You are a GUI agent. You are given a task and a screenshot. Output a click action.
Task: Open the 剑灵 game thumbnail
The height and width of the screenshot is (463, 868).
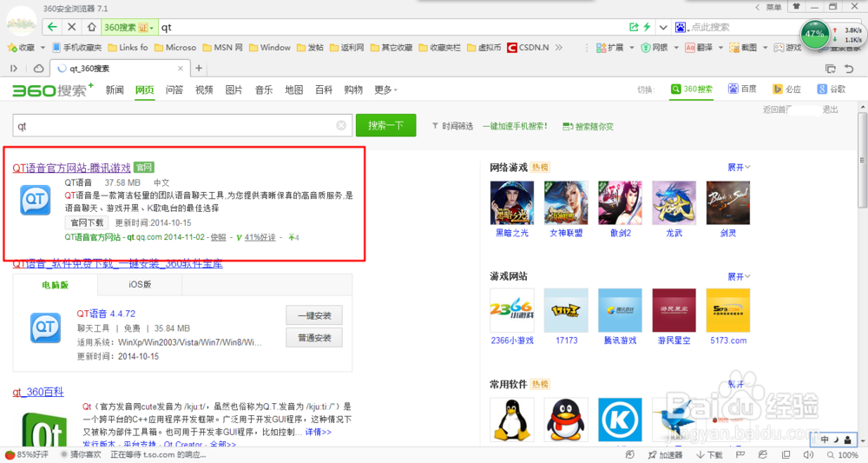click(728, 202)
